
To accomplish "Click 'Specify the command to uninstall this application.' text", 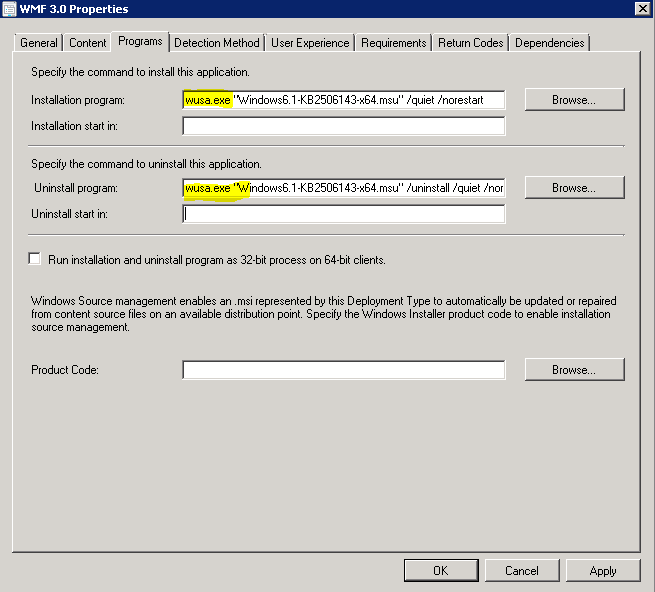I will [146, 164].
